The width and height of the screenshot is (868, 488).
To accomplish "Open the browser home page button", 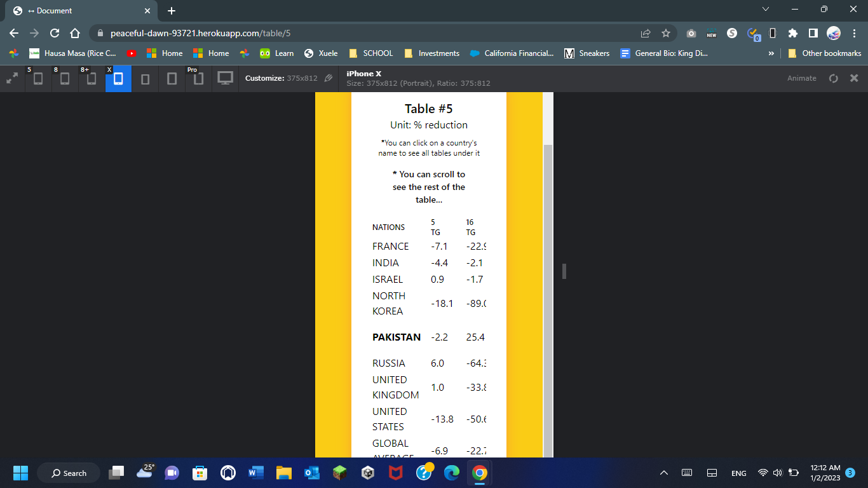I will pyautogui.click(x=75, y=33).
